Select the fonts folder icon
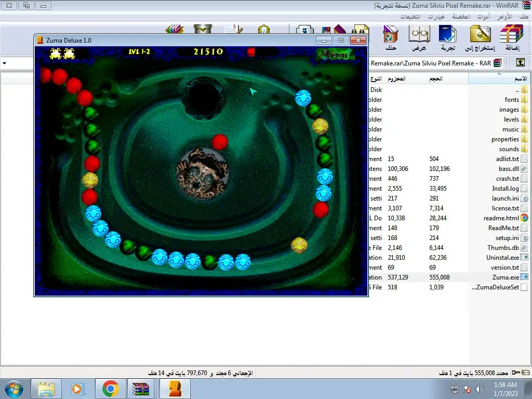Image resolution: width=532 pixels, height=399 pixels. click(525, 100)
